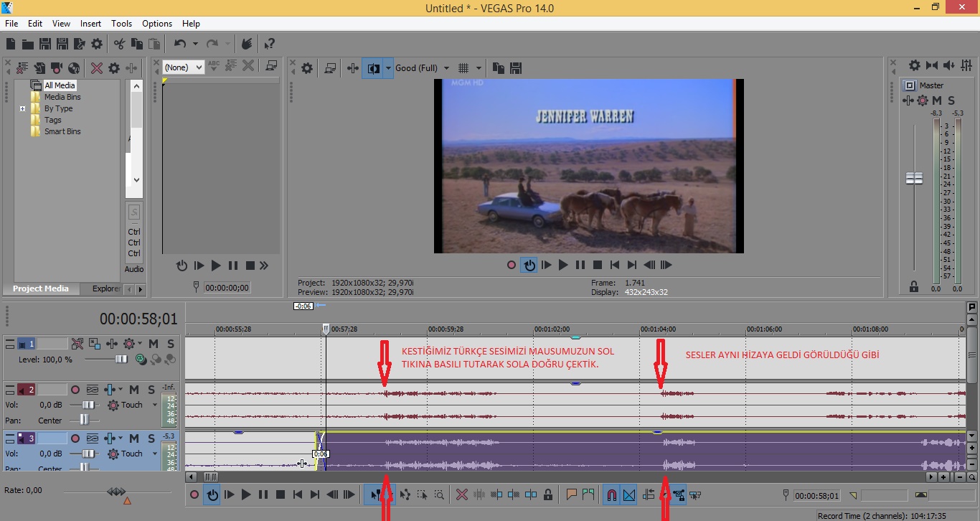Toggle split screen view in video preview

tap(373, 68)
